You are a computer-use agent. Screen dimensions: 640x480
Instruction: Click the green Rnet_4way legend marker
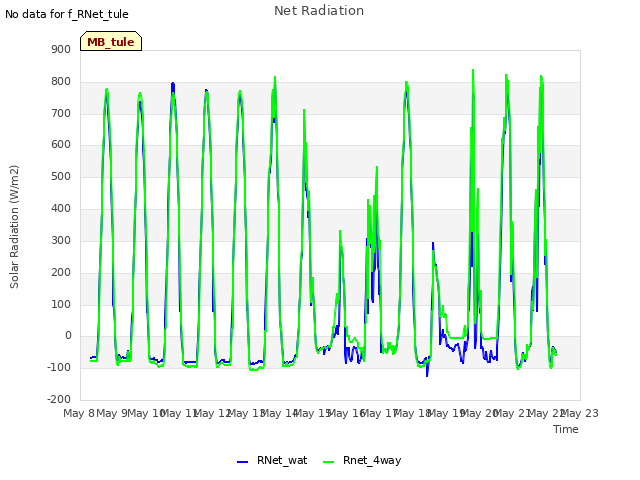tap(328, 462)
